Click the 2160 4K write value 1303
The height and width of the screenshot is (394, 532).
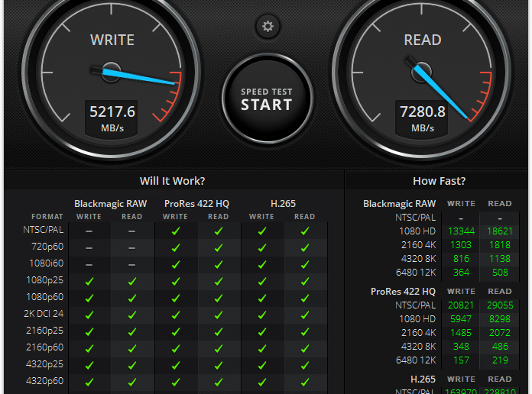(461, 245)
